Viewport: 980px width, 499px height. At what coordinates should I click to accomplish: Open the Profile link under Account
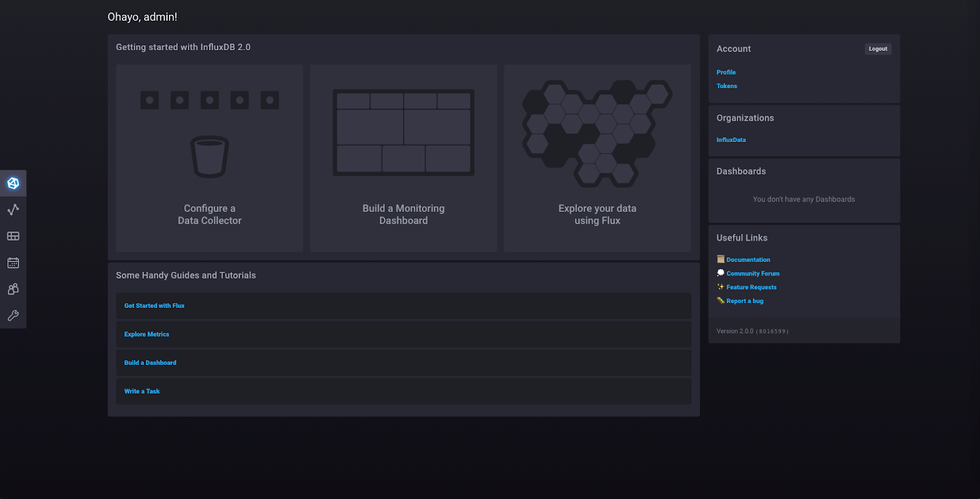(726, 72)
